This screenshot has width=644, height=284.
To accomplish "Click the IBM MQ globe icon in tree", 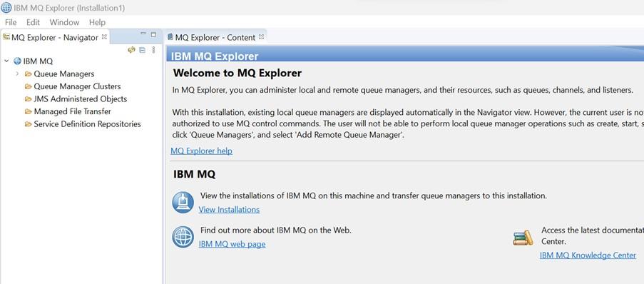I will tap(17, 61).
